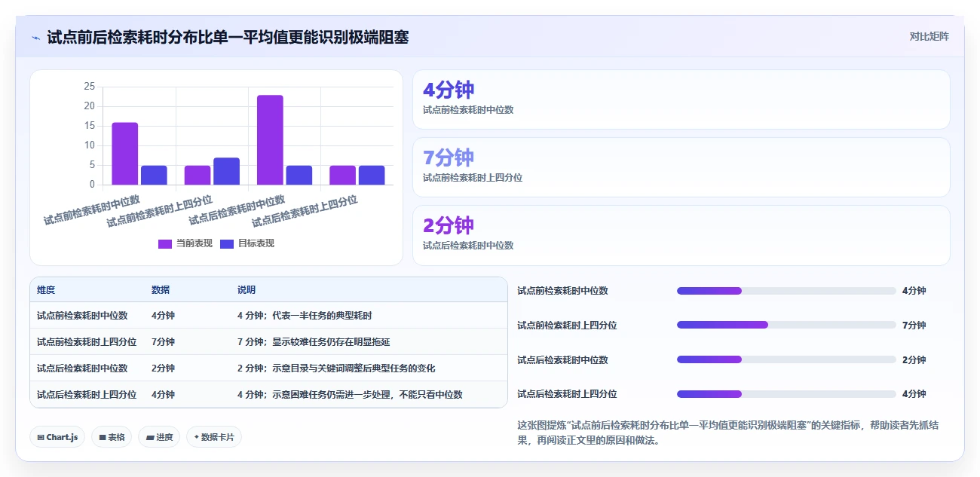This screenshot has width=980, height=477.
Task: Select the 表格 tag chip
Action: coord(112,437)
